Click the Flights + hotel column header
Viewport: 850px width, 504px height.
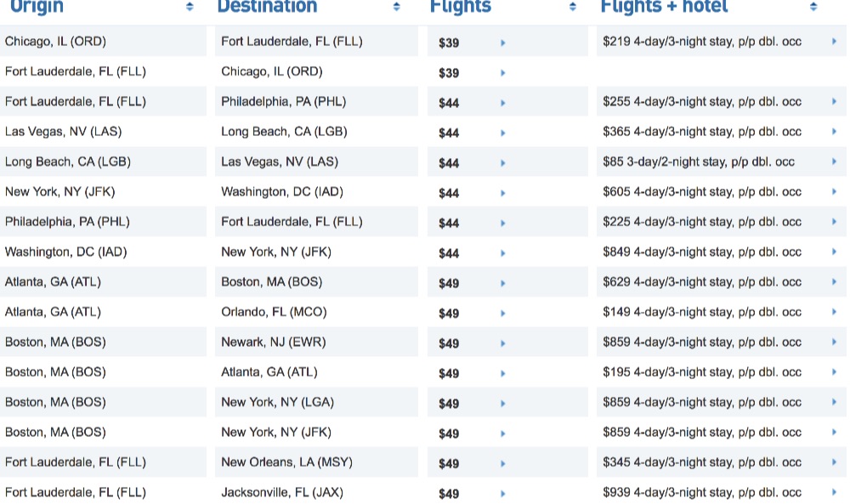664,7
